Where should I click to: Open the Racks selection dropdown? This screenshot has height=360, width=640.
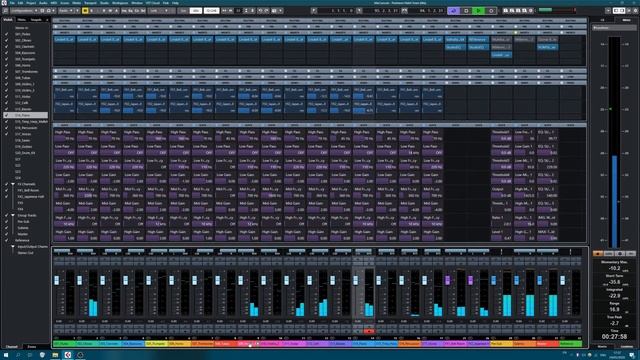coord(65,11)
